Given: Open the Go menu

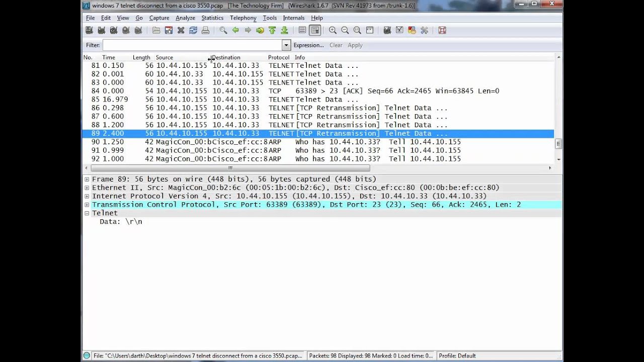Looking at the screenshot, I should (x=139, y=18).
